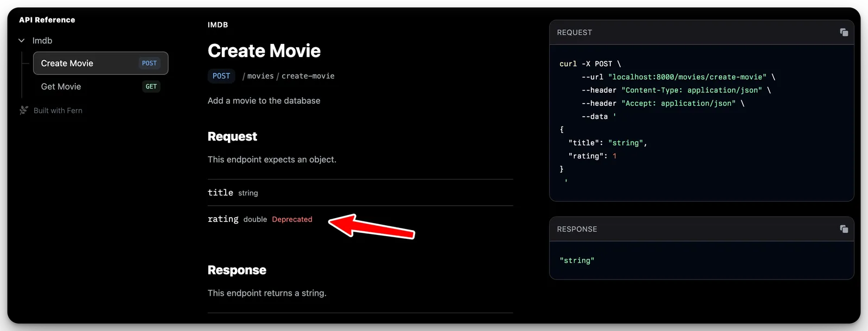Click the Request section heading
This screenshot has height=331, width=868.
tap(232, 136)
